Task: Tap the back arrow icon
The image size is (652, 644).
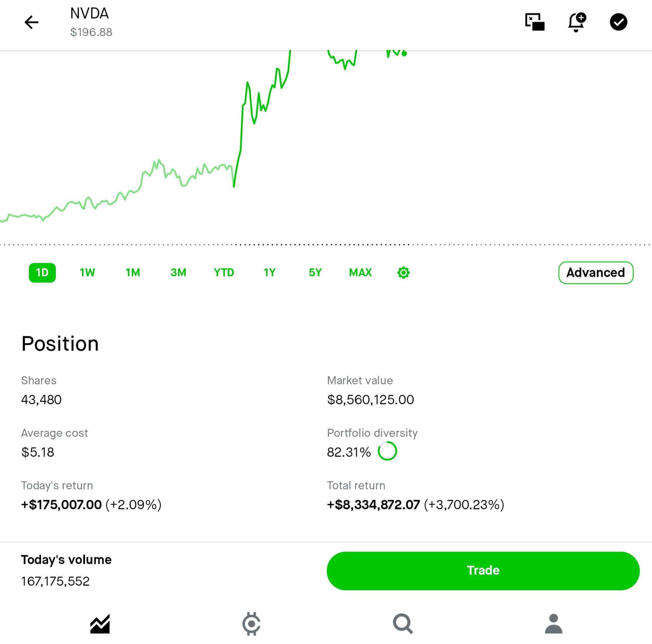Action: tap(31, 22)
